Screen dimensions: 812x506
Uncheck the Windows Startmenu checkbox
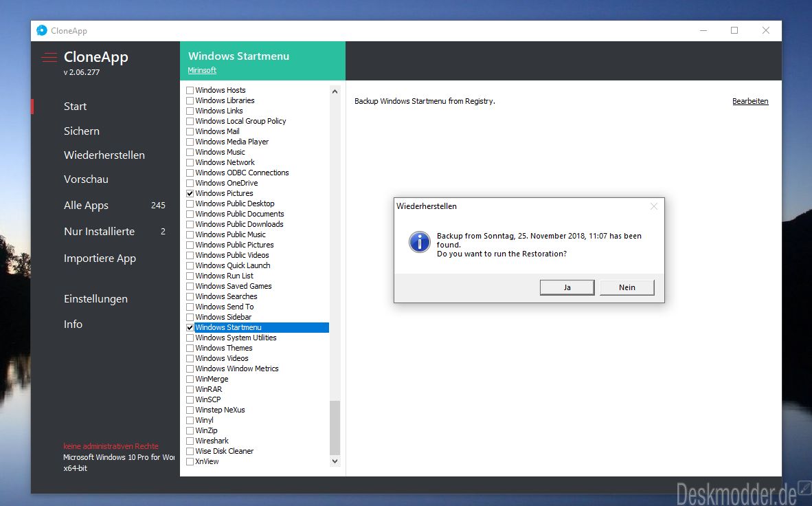[190, 328]
